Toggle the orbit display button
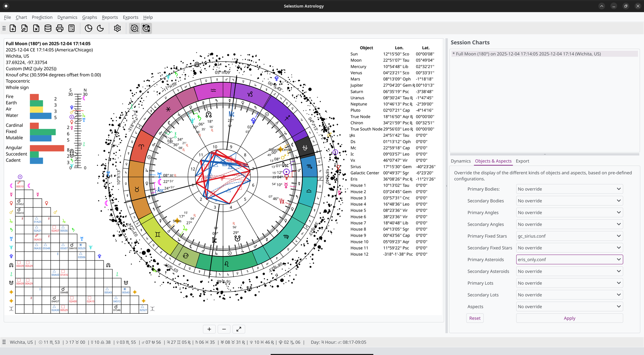644x355 pixels. pos(135,28)
